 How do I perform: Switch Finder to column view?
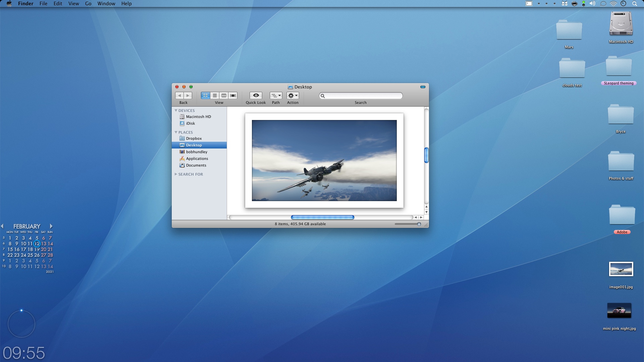click(224, 96)
